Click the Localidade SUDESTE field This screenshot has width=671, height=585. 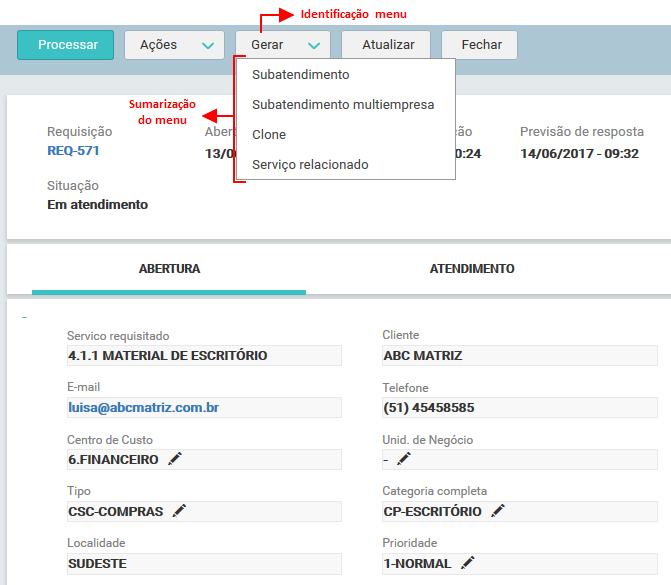(204, 564)
